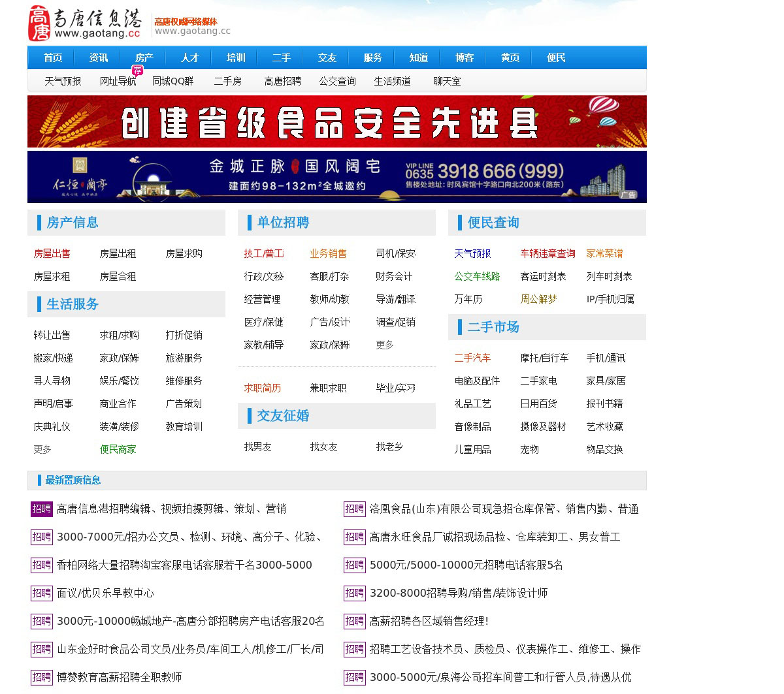Click the 金城正脉 国风阔宅 advertisement banner
Viewport: 784px width, 694px height.
pyautogui.click(x=337, y=177)
